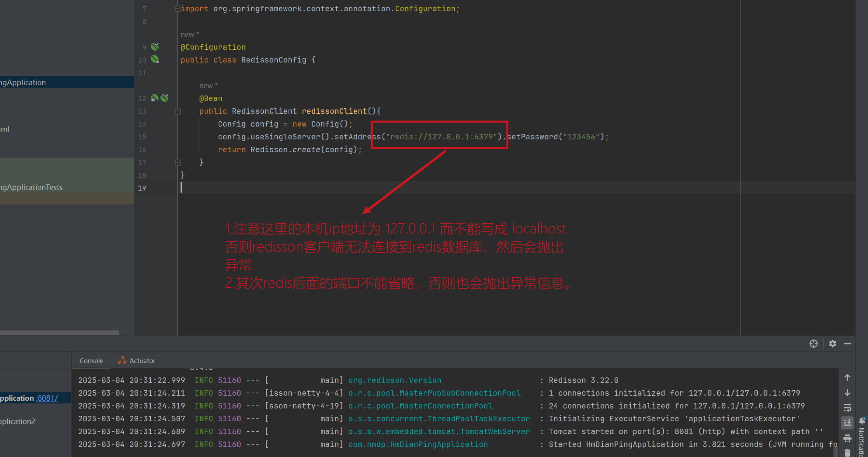Collapse the redissonClient method fold marker

(x=177, y=111)
